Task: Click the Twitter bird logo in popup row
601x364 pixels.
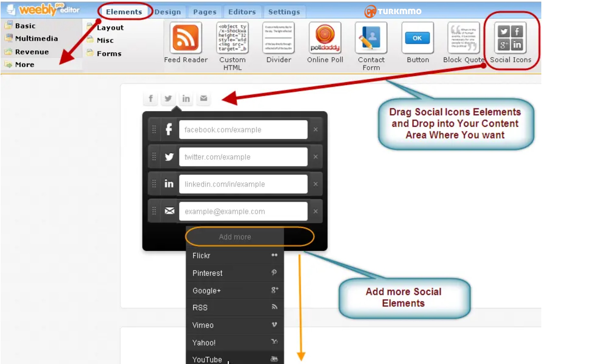Action: click(169, 157)
